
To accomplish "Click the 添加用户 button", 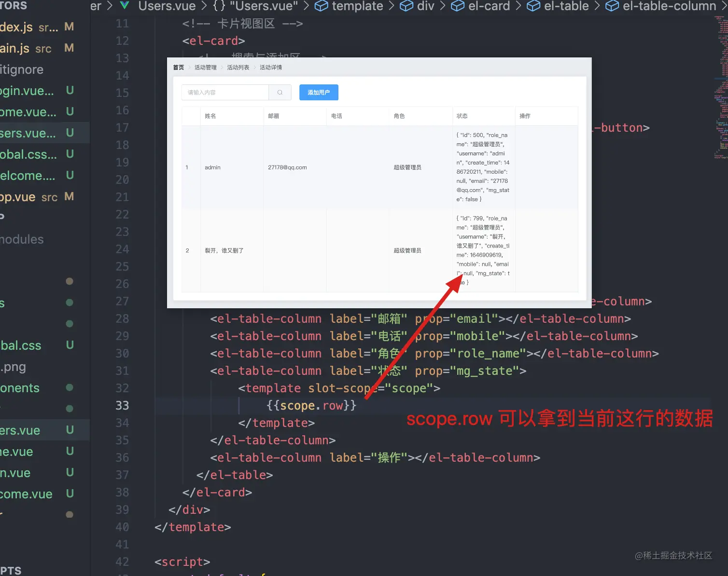I will [319, 92].
